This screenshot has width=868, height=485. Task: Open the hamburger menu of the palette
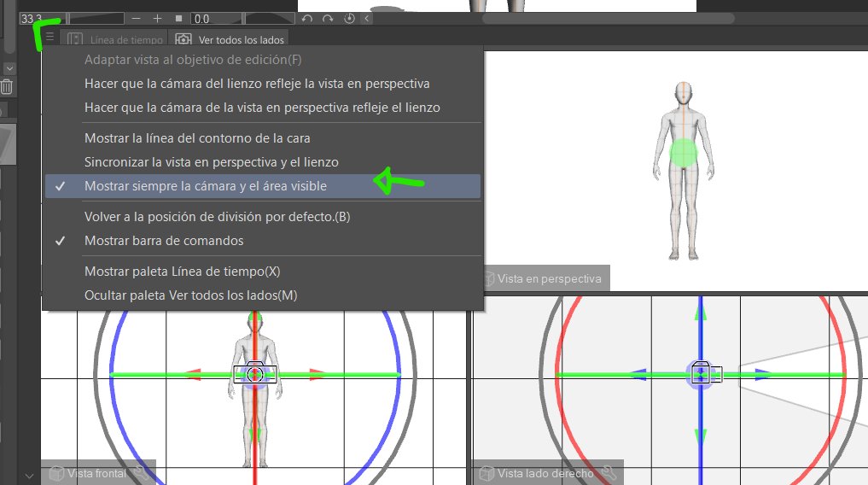point(50,37)
